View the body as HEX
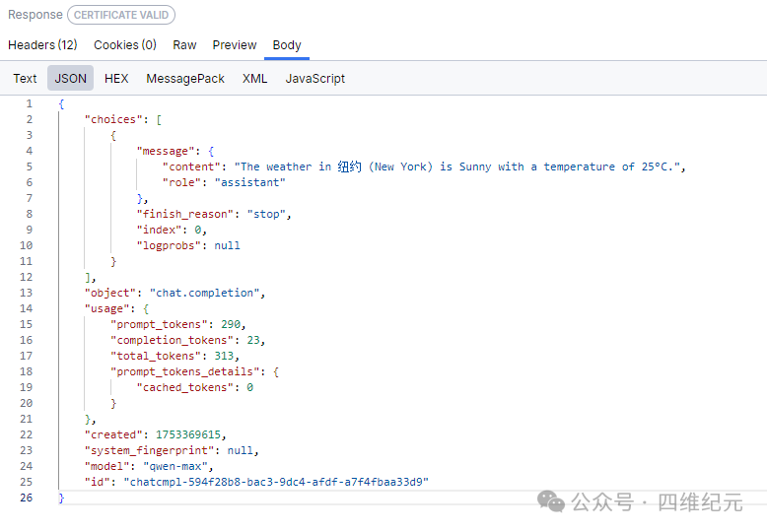Screen dimensions: 767x532 pos(116,78)
